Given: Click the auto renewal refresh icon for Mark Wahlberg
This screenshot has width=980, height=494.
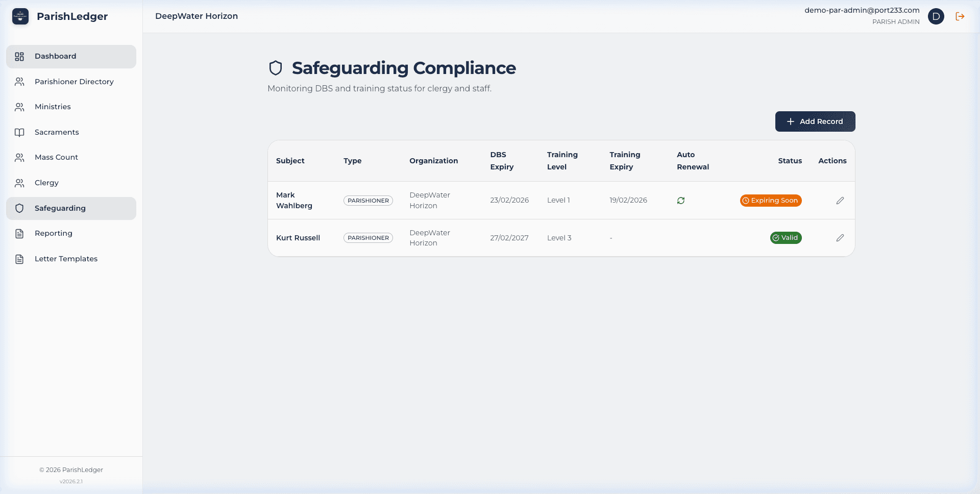Looking at the screenshot, I should (x=681, y=201).
